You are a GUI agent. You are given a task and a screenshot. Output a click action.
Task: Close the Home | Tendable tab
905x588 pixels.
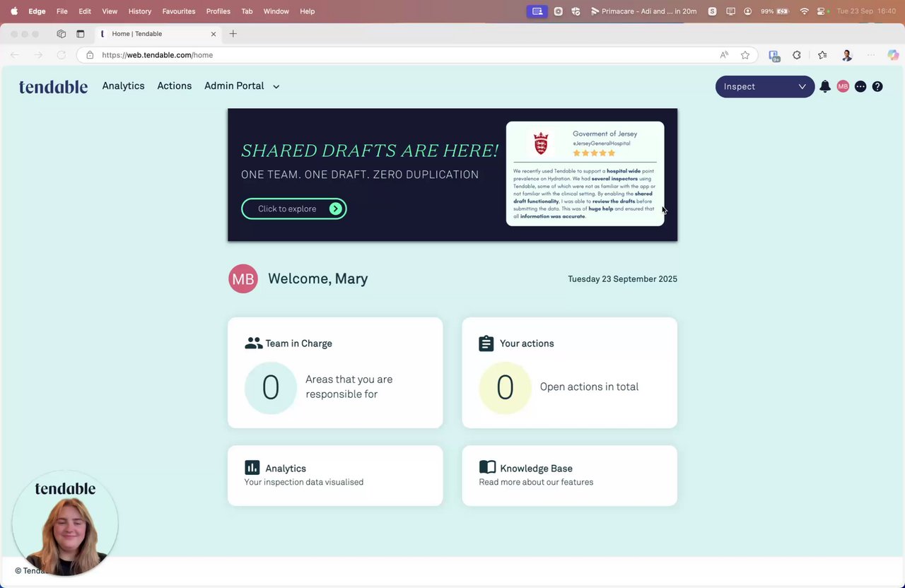214,34
